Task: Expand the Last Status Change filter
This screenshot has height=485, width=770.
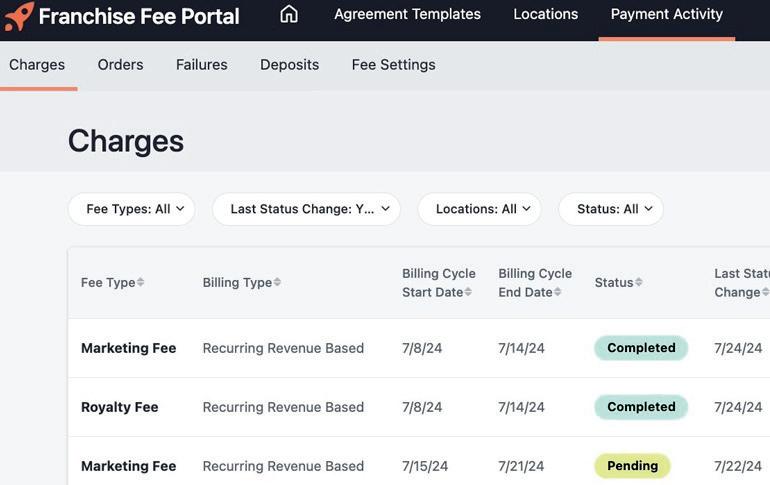Action: pos(306,209)
